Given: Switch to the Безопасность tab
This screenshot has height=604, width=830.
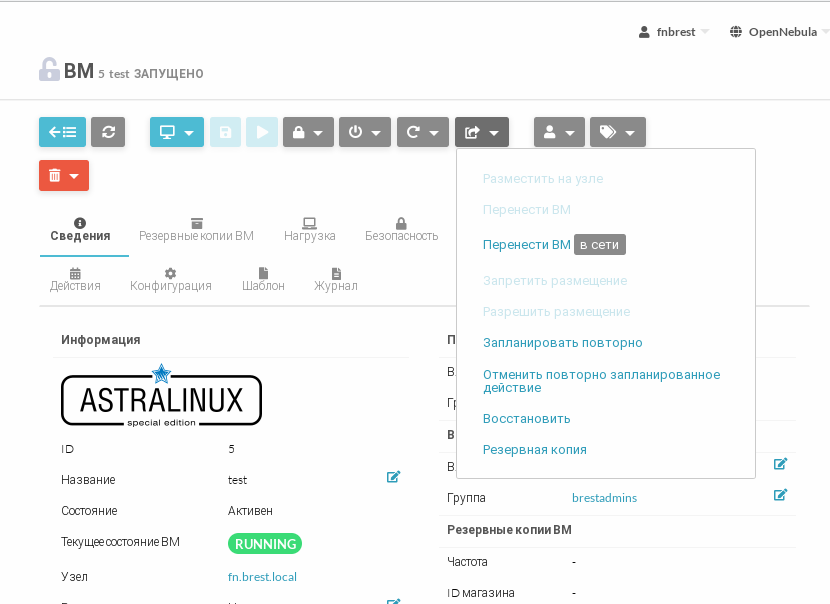Looking at the screenshot, I should click(401, 229).
